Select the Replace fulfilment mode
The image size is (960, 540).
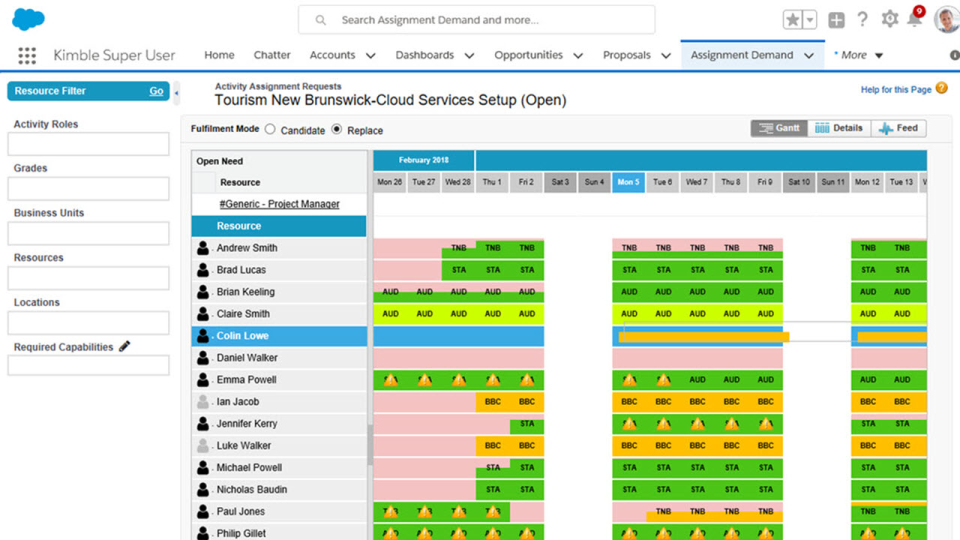337,129
